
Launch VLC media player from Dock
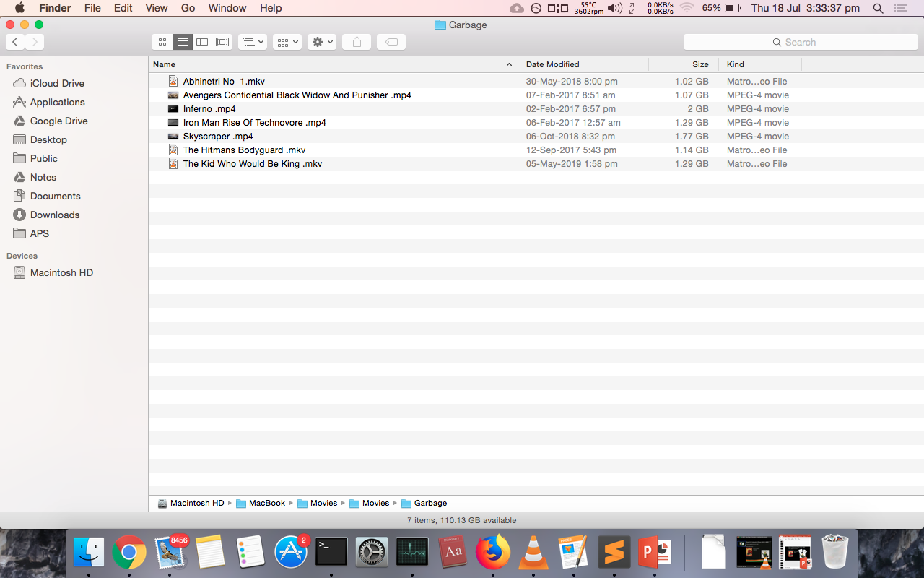coord(533,553)
